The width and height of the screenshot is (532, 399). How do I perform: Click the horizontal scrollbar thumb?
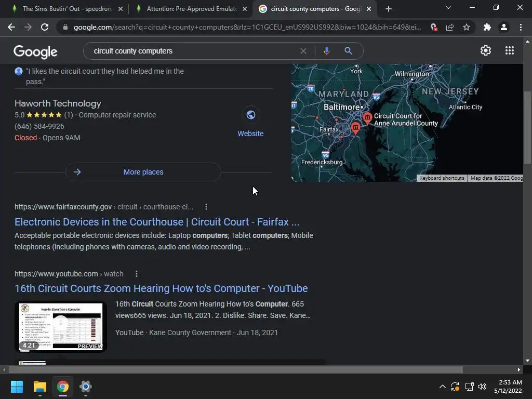click(x=235, y=369)
